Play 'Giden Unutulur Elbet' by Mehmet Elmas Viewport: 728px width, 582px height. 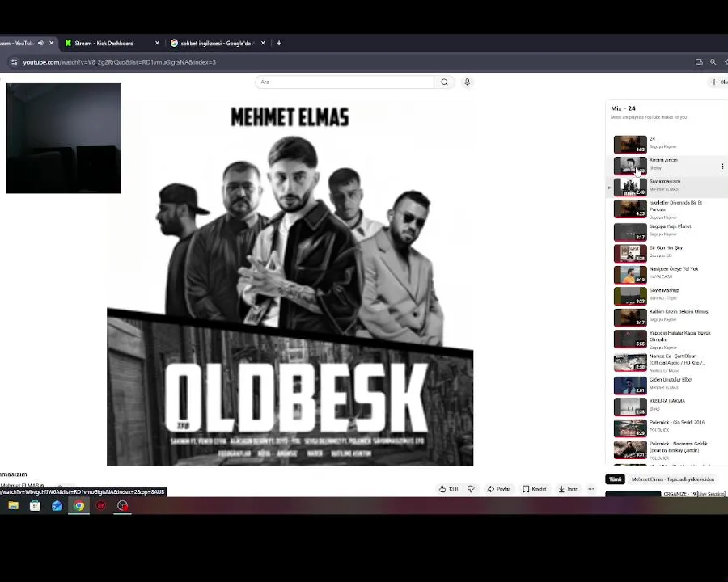pos(667,385)
